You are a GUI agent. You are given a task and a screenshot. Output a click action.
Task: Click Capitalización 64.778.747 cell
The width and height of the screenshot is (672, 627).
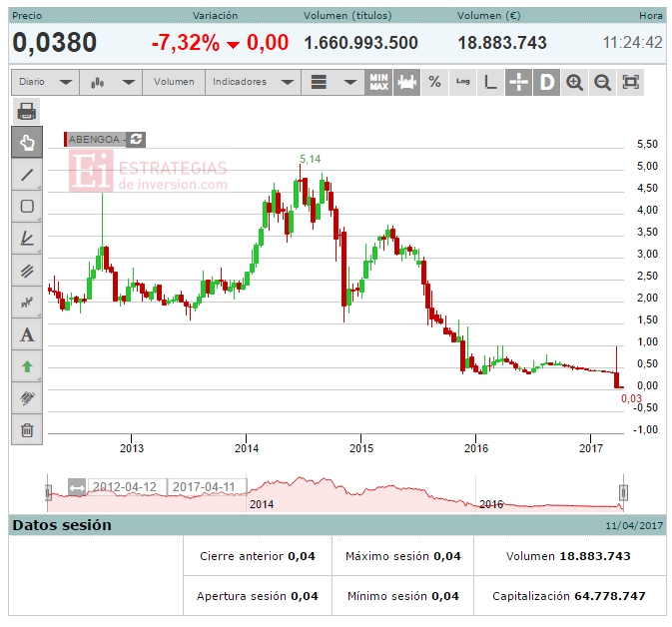(x=569, y=596)
